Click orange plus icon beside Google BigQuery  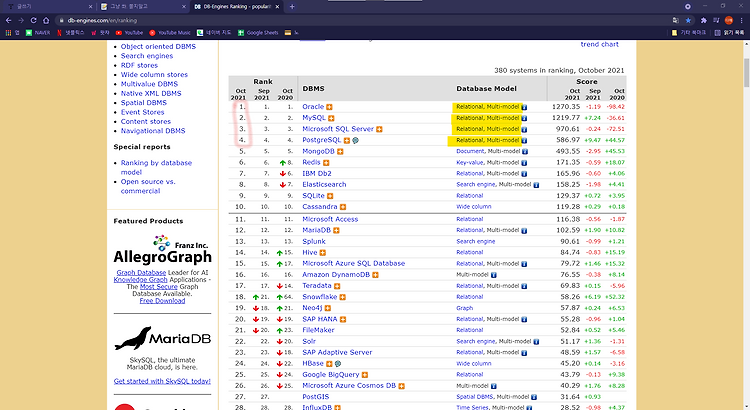pyautogui.click(x=365, y=375)
